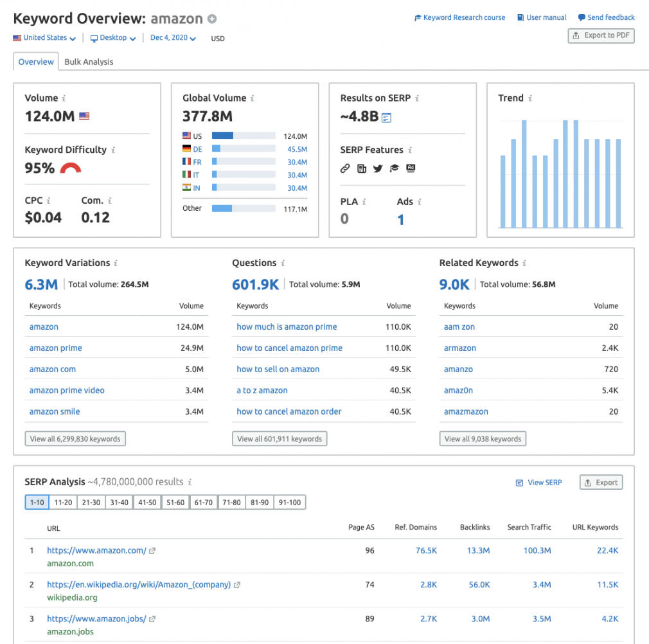649x644 pixels.
Task: Open the 9.0K related keywords count
Action: click(x=454, y=285)
